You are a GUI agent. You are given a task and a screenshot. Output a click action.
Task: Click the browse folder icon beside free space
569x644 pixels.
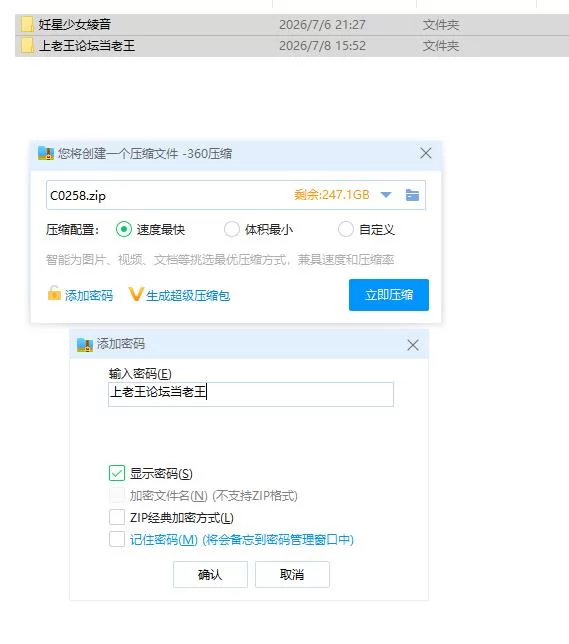point(412,195)
